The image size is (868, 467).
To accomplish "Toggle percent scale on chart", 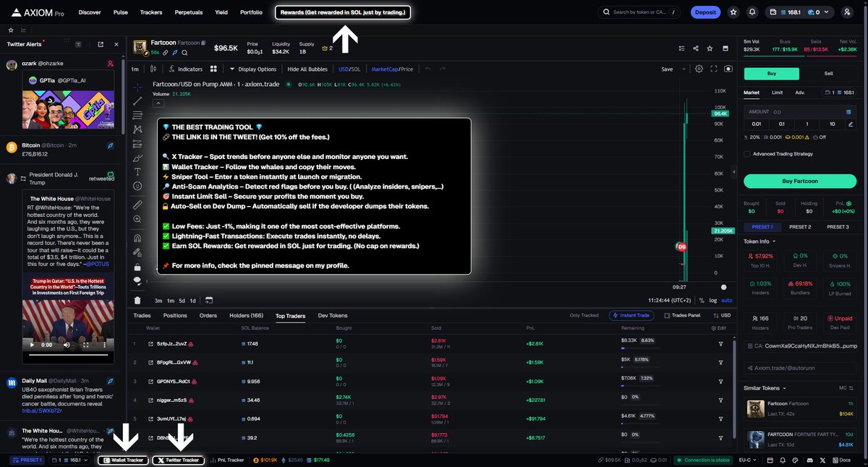I will pos(702,300).
